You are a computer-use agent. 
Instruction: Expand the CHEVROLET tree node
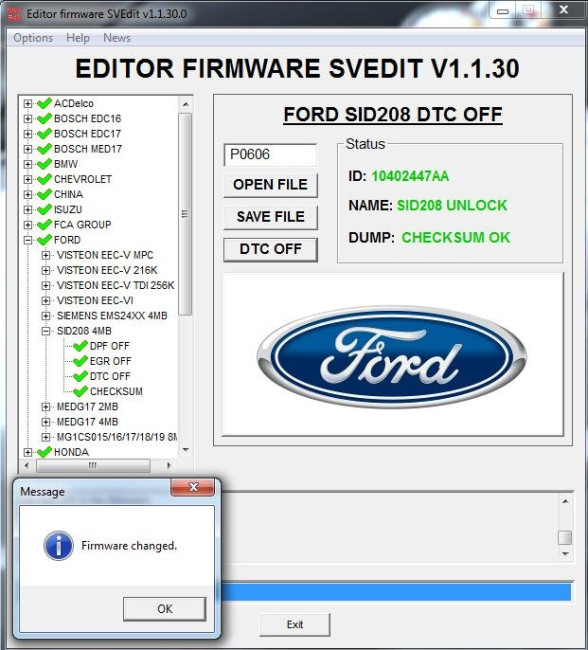tap(28, 179)
